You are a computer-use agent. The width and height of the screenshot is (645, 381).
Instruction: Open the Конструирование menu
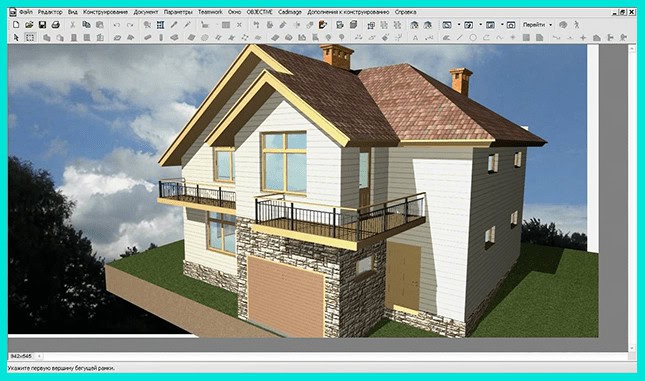tap(105, 12)
